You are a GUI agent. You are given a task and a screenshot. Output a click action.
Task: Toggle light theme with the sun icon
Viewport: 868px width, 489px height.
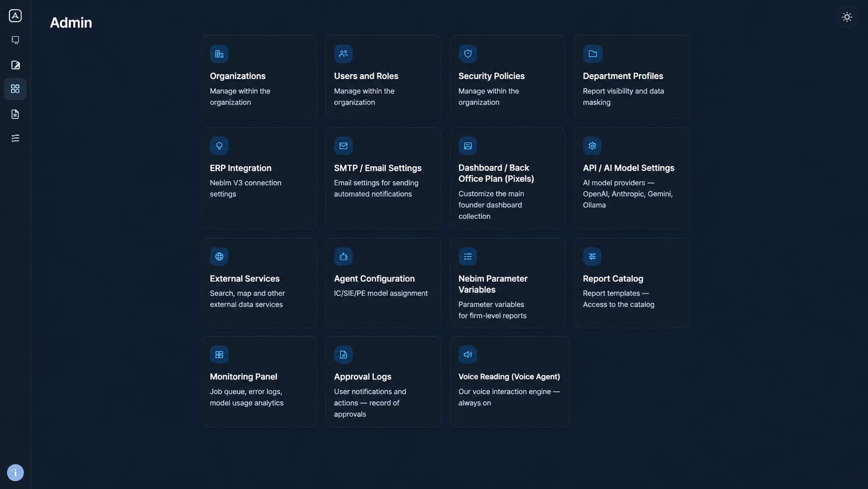point(847,17)
